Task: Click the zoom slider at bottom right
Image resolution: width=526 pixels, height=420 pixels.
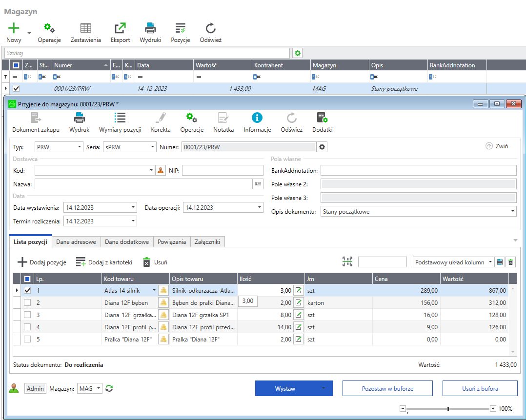Action: (448, 408)
